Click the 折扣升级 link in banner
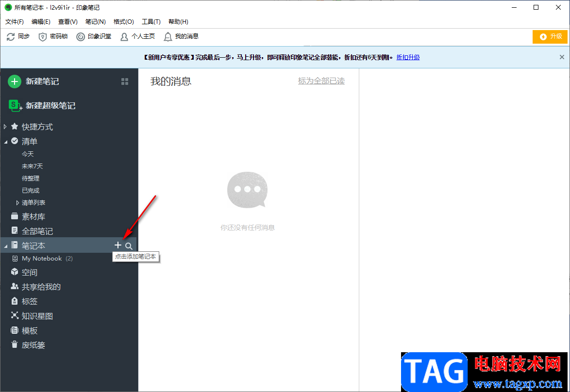This screenshot has width=570, height=392. click(408, 57)
